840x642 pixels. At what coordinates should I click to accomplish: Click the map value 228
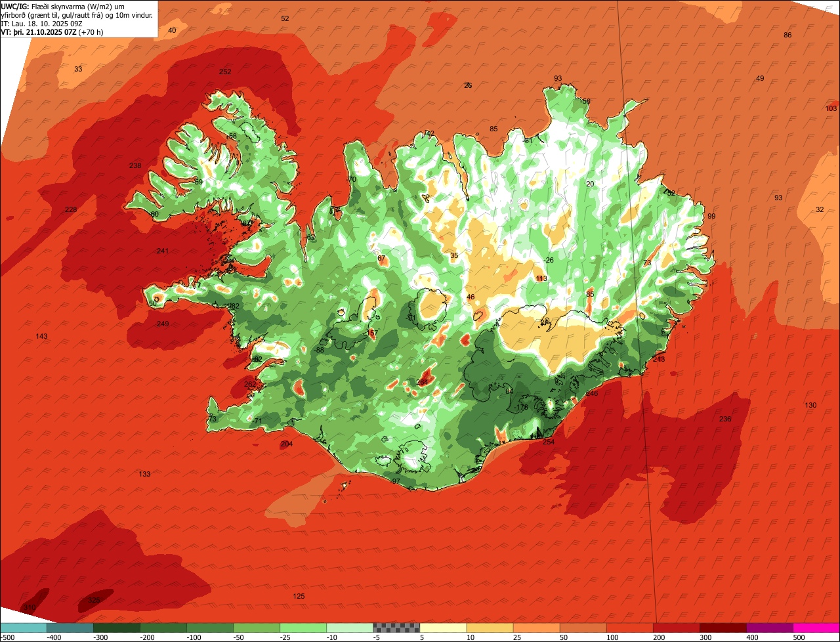tap(71, 209)
